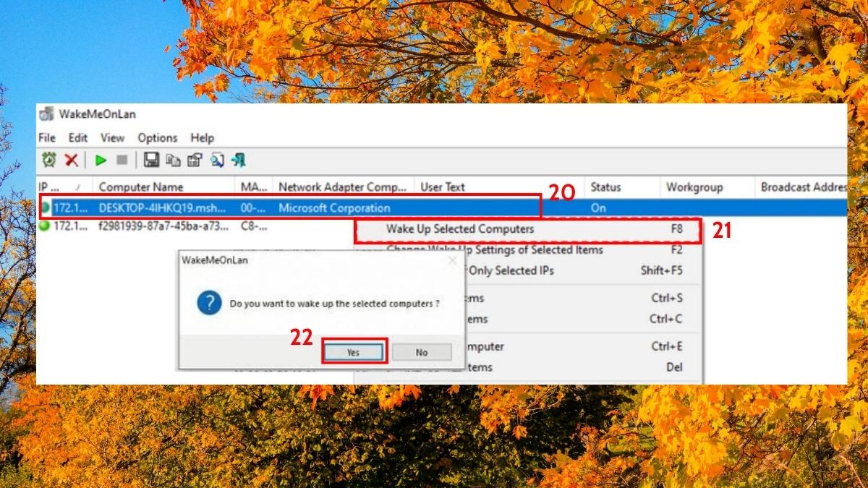Choose Wake Up Selected Computers from context menu
This screenshot has width=868, height=488.
pos(463,228)
